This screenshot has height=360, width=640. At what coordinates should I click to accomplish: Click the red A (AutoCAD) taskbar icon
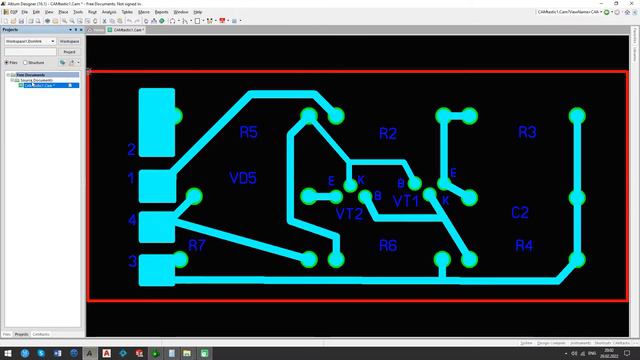pos(107,353)
